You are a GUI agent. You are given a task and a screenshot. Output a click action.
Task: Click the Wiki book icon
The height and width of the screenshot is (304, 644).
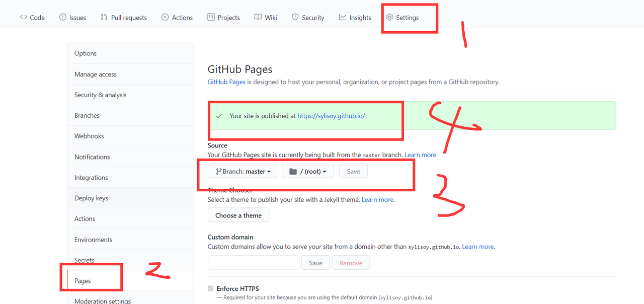258,17
